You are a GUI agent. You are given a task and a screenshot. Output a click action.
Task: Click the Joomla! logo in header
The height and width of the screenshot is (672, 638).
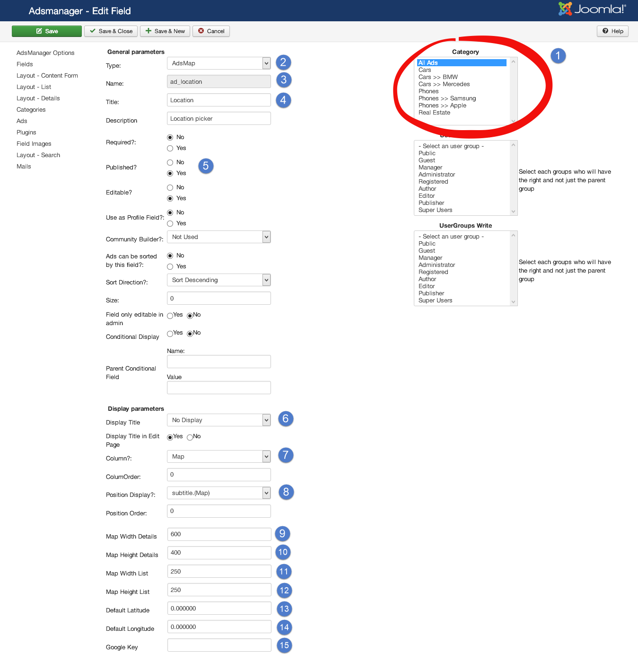click(x=592, y=9)
